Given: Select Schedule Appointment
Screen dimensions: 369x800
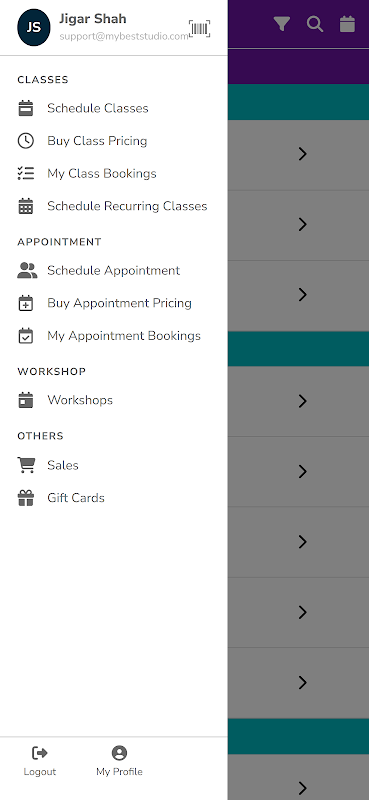Looking at the screenshot, I should point(113,270).
